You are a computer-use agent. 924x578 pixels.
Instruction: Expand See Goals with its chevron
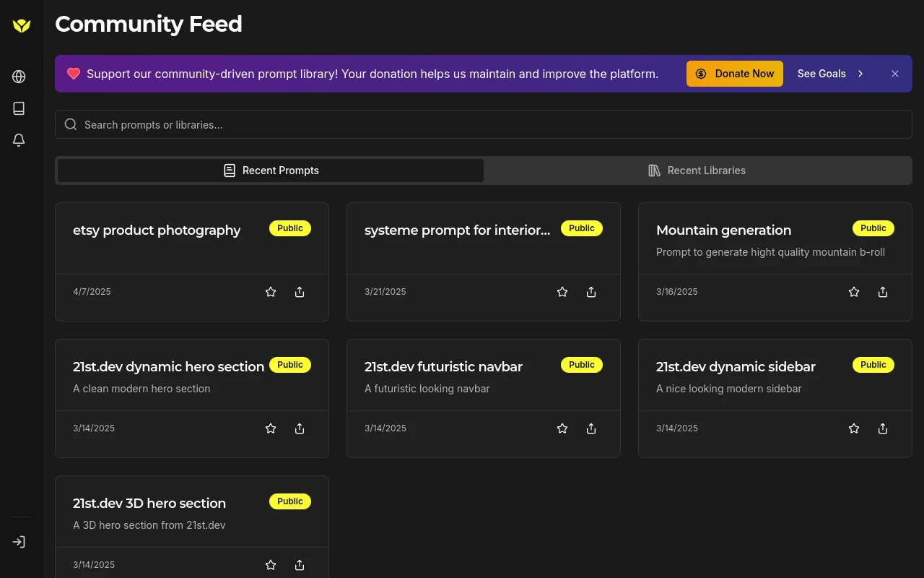[860, 73]
